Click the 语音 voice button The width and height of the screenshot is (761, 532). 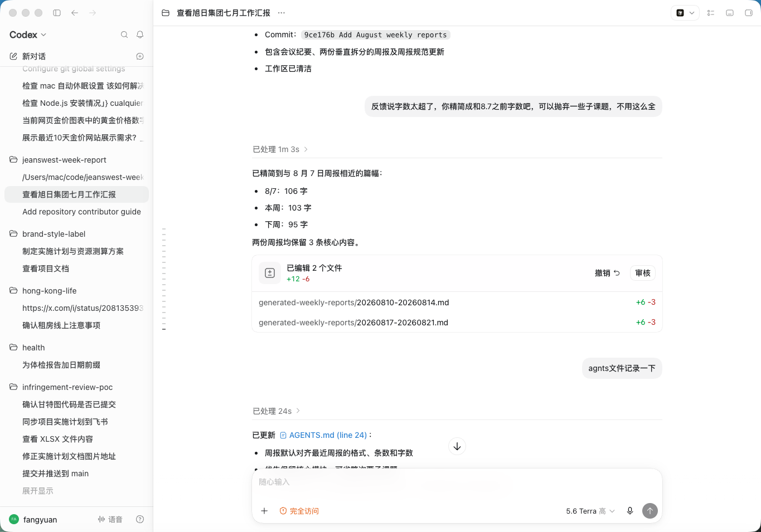(110, 519)
